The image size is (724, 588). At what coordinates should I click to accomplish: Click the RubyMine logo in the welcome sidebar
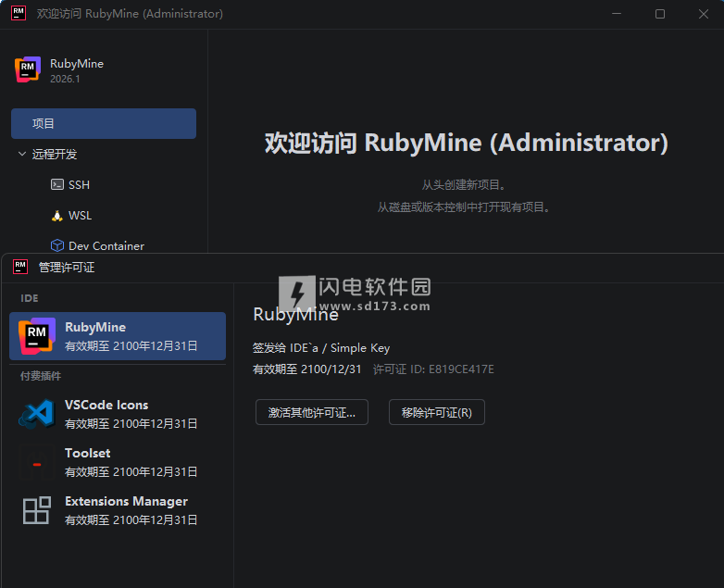(28, 69)
